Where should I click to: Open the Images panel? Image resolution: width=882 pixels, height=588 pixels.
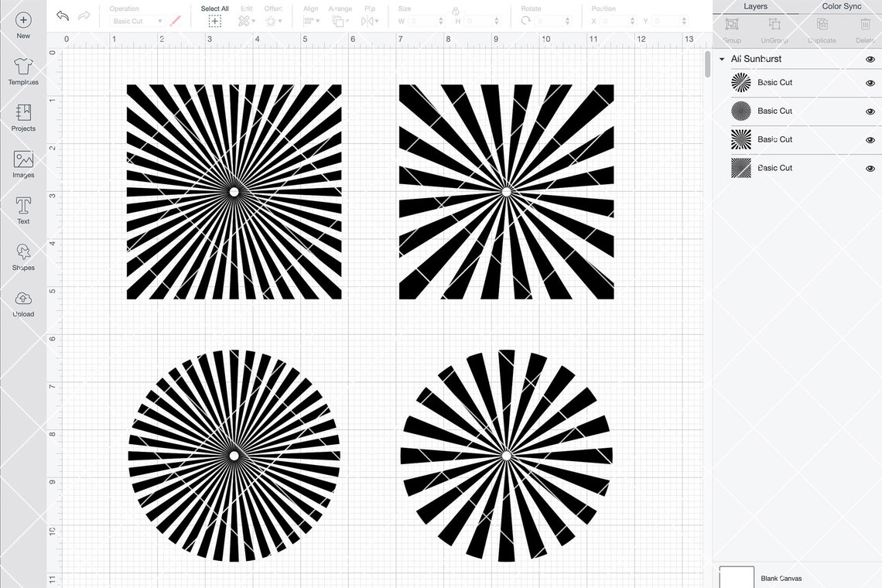click(23, 165)
